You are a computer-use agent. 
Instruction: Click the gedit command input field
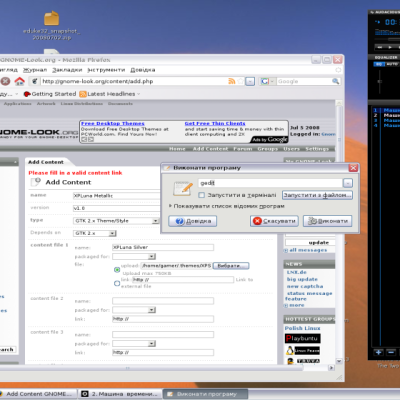(x=270, y=183)
